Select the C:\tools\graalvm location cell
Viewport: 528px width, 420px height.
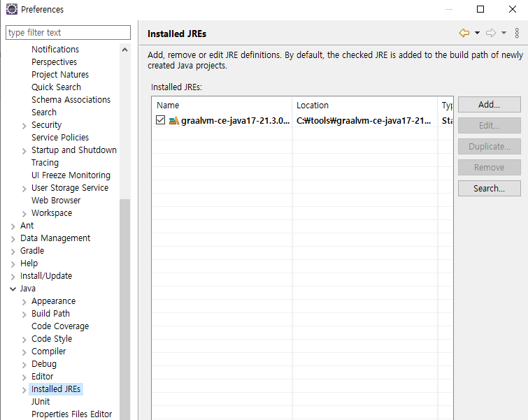click(x=364, y=120)
